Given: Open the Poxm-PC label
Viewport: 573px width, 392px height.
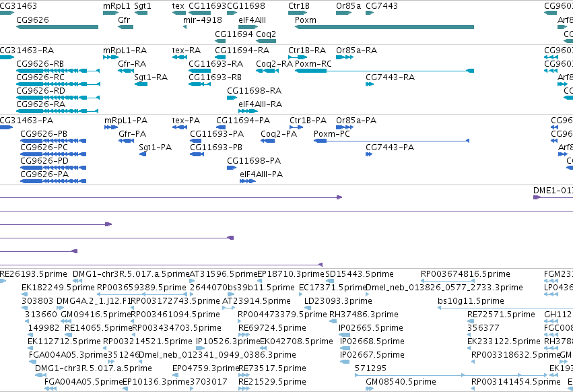Looking at the screenshot, I should coord(332,134).
